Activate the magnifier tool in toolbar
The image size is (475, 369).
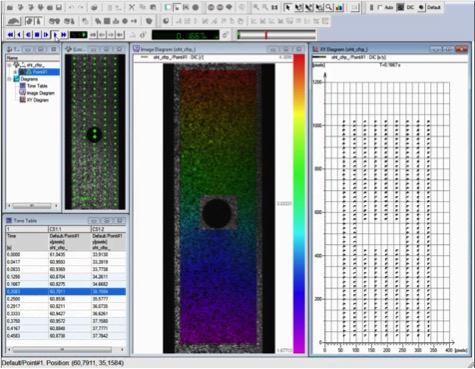click(329, 7)
